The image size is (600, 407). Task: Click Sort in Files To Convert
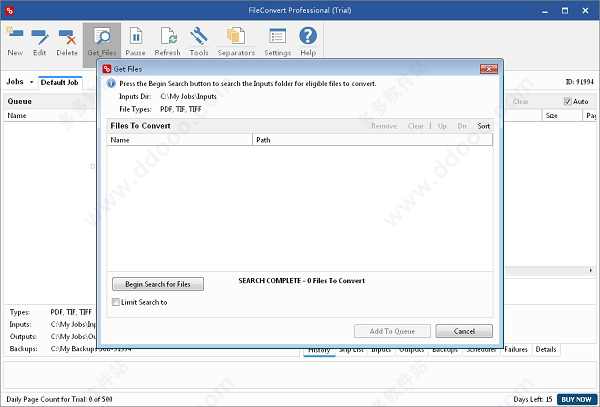click(x=484, y=126)
